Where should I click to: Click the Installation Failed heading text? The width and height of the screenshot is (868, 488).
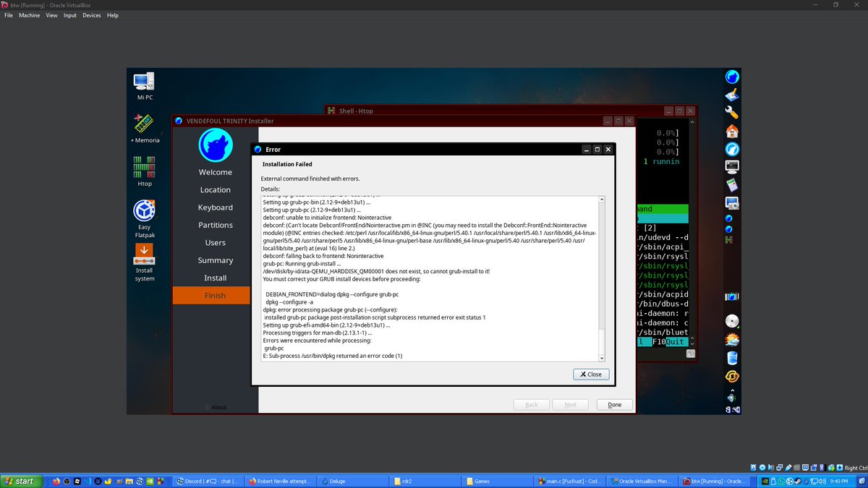(x=287, y=164)
